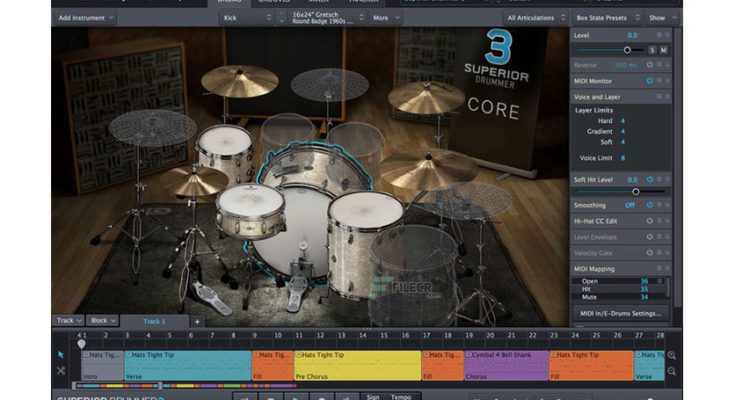Open the Track menu
Viewport: 735px width, 400px height.
[67, 321]
